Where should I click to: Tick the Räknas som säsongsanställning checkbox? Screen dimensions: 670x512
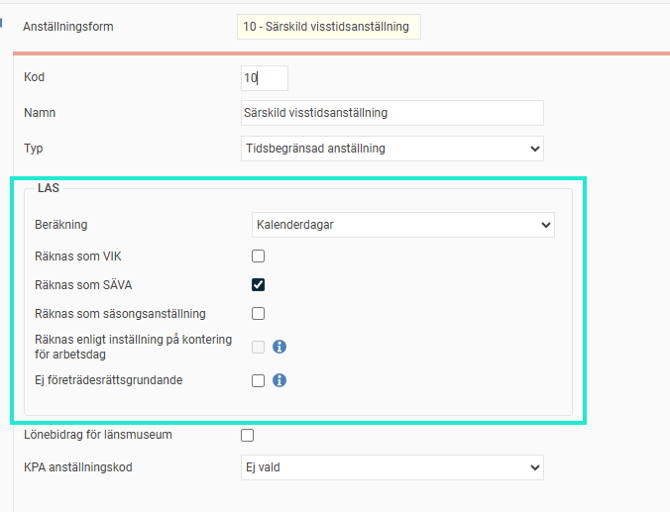[258, 314]
